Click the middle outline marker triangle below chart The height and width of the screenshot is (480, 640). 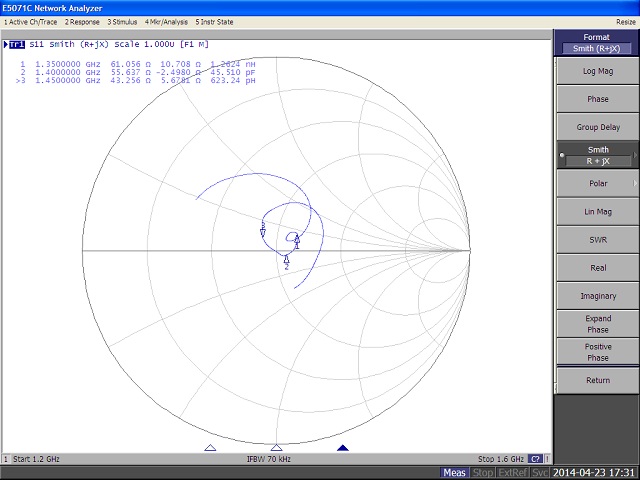[x=276, y=448]
